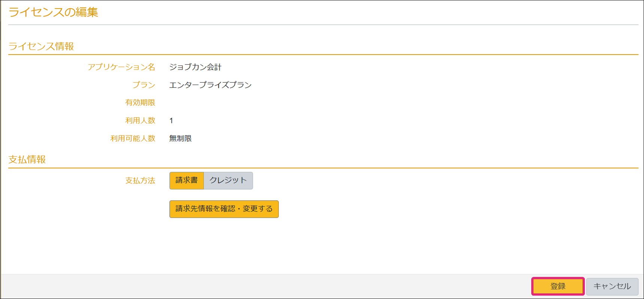Viewport: 644px width, 299px height.
Task: Click the 支払方法 field label
Action: (x=140, y=181)
